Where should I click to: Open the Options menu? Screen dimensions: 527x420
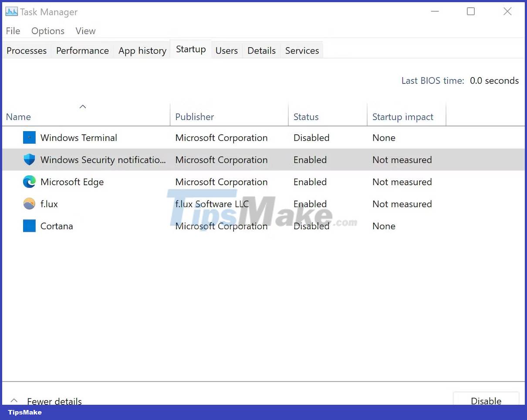48,31
